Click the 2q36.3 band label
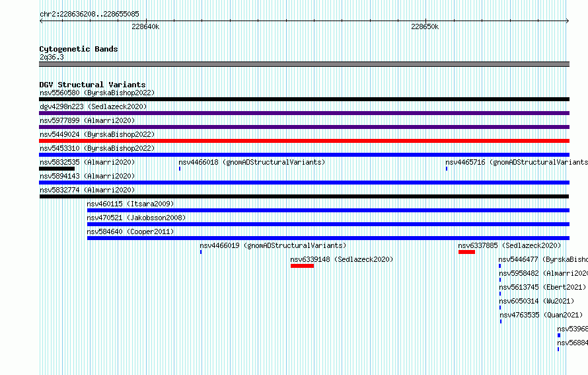 click(x=52, y=57)
